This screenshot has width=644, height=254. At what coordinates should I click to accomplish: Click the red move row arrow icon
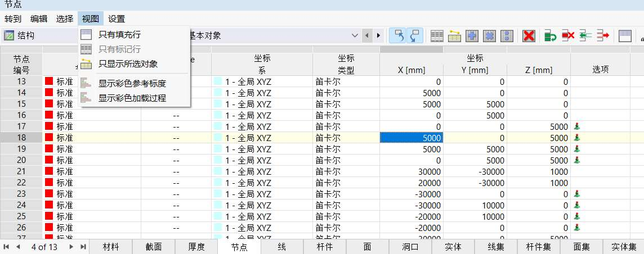click(x=603, y=36)
